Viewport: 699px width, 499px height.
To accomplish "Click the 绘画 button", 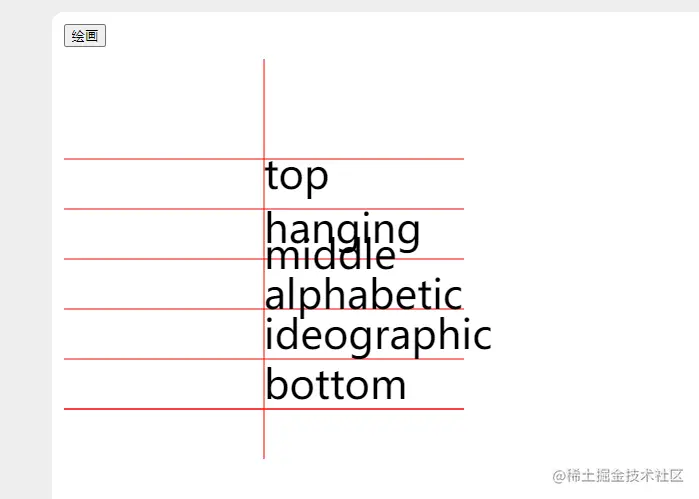I will [84, 36].
